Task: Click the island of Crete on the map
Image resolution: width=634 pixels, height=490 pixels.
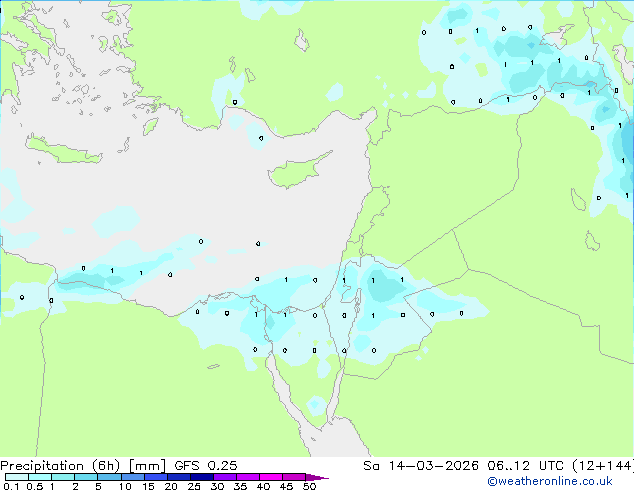Action: [x=63, y=150]
